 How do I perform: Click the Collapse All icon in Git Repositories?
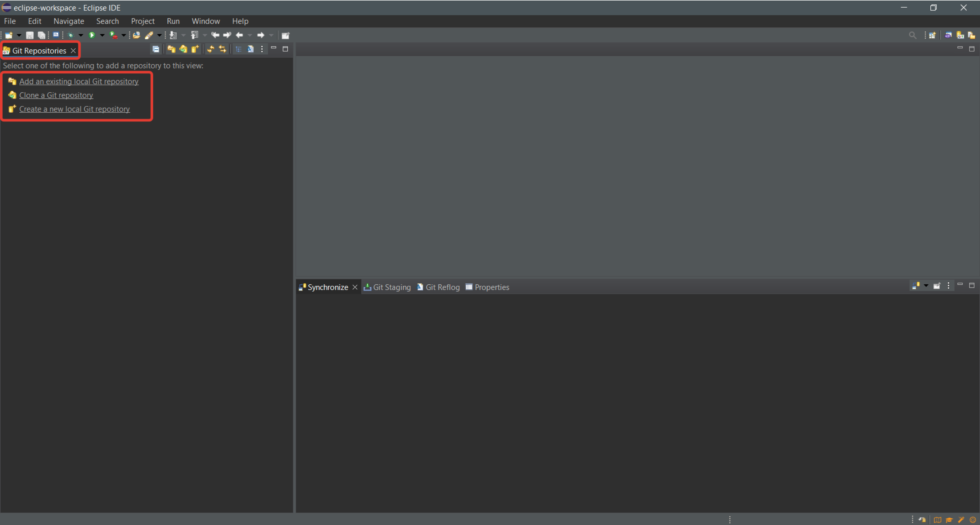(156, 49)
